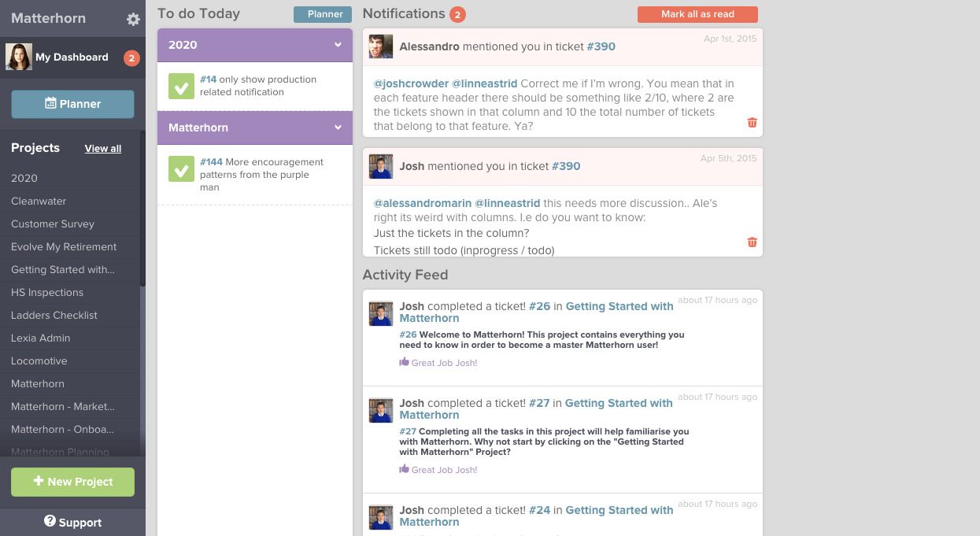Collapse the 2020 section
Screen dimensions: 980x536
338,45
